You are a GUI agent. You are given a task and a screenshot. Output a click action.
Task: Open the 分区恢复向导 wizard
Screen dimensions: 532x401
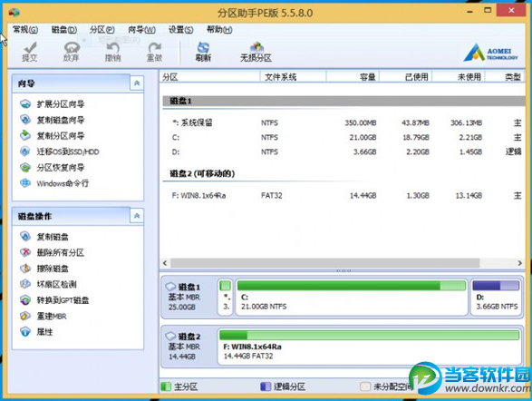[61, 168]
